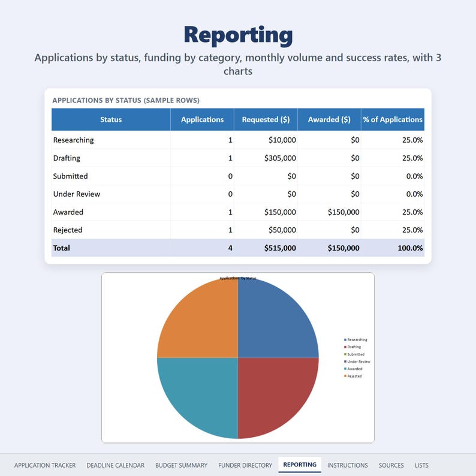
Task: Click the Awarded legend entry in chart
Action: pos(353,369)
